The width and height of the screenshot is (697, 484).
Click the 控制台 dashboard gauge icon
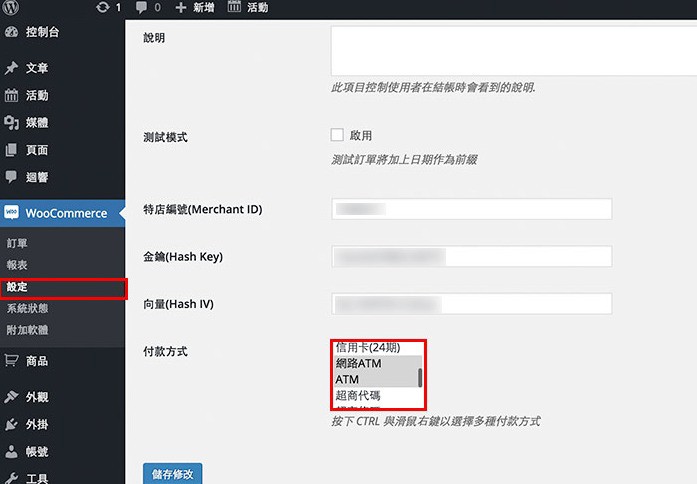pyautogui.click(x=11, y=32)
